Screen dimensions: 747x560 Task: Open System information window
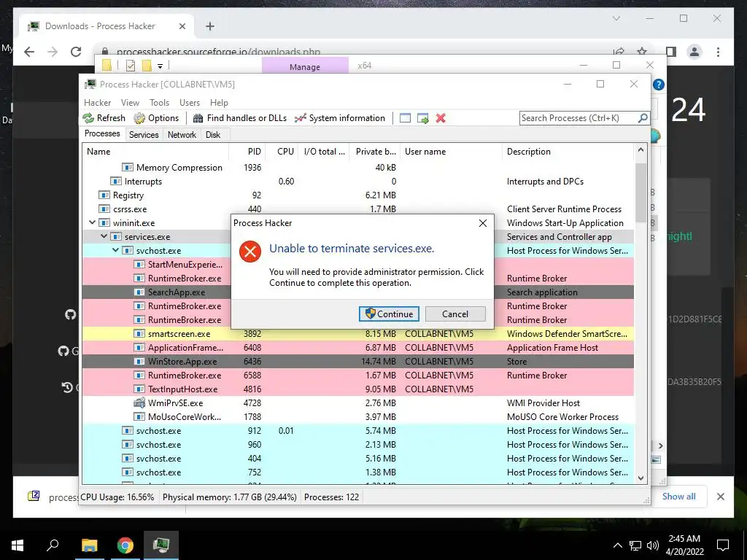[340, 118]
